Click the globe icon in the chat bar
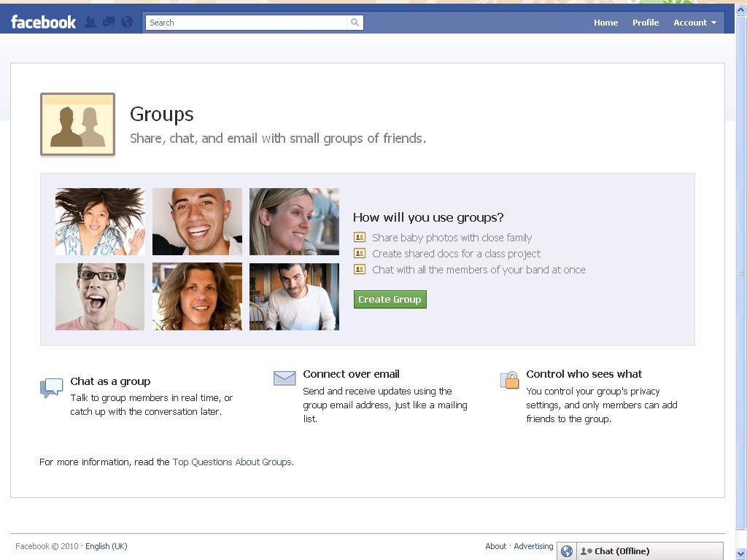Screen dimensions: 747x560 [x=566, y=551]
